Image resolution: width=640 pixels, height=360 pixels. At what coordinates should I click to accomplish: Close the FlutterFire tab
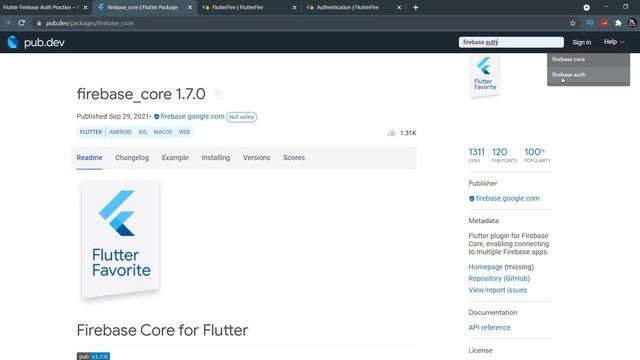click(294, 7)
